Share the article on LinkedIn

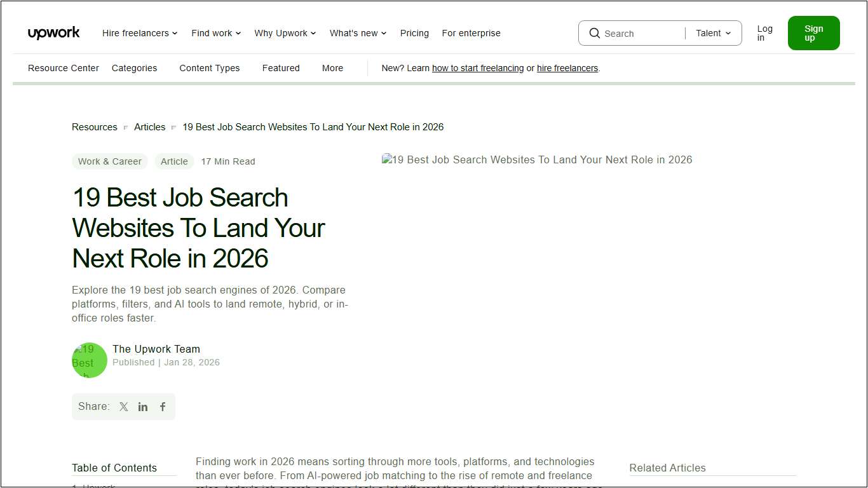pos(143,407)
